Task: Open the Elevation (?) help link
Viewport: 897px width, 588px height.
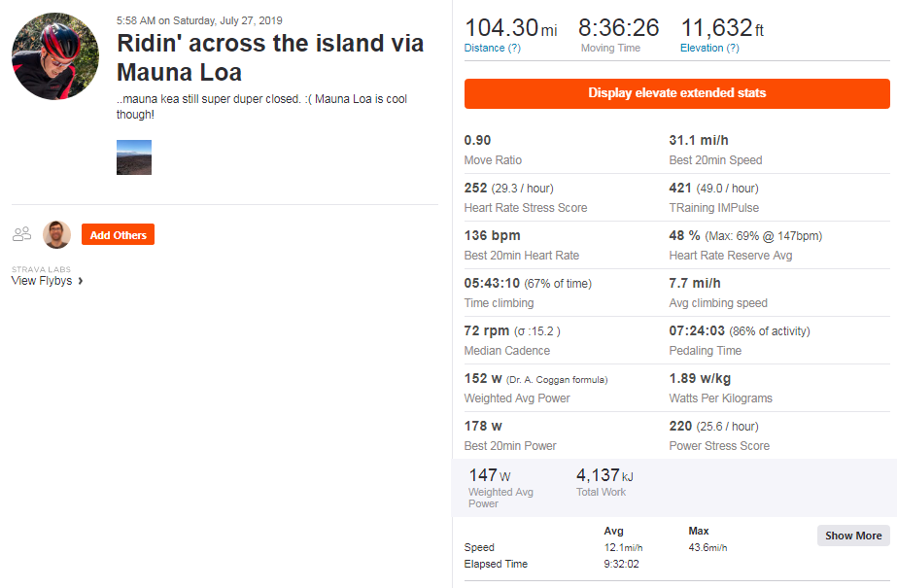Action: point(709,48)
